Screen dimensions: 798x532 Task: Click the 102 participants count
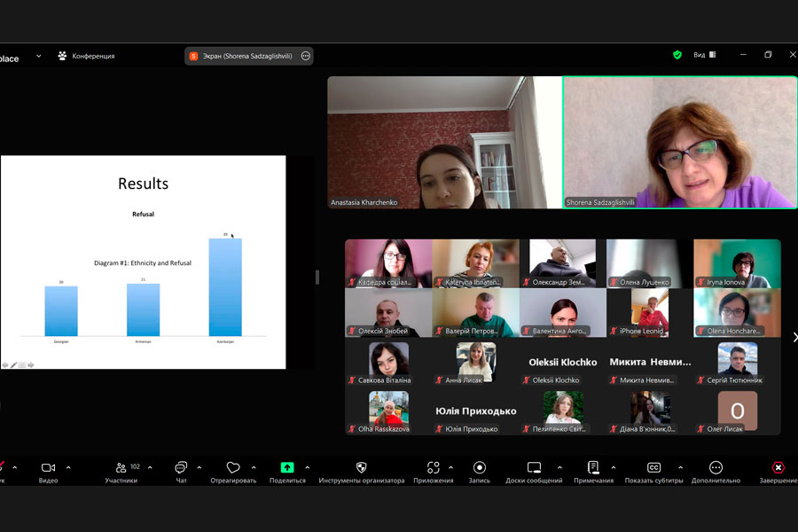coord(135,466)
